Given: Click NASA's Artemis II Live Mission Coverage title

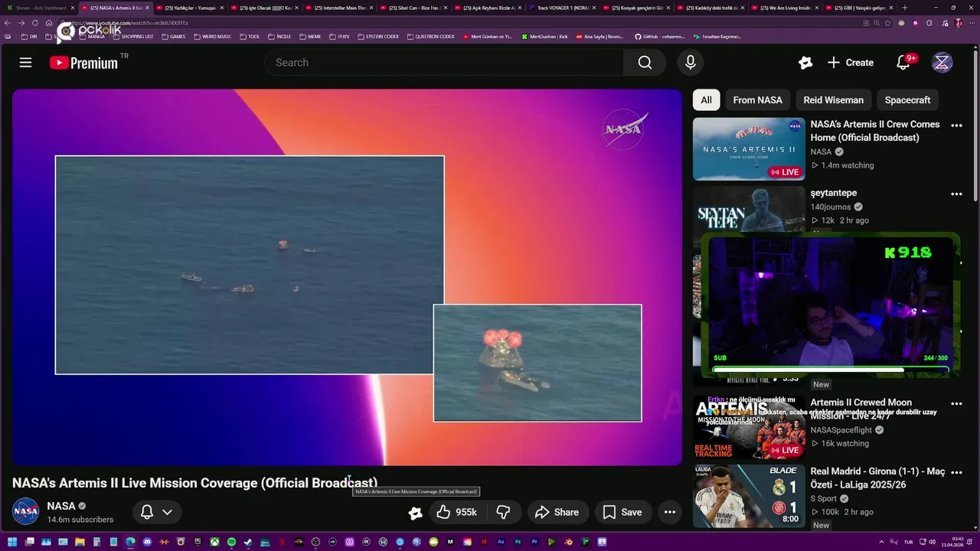Looking at the screenshot, I should coord(194,483).
